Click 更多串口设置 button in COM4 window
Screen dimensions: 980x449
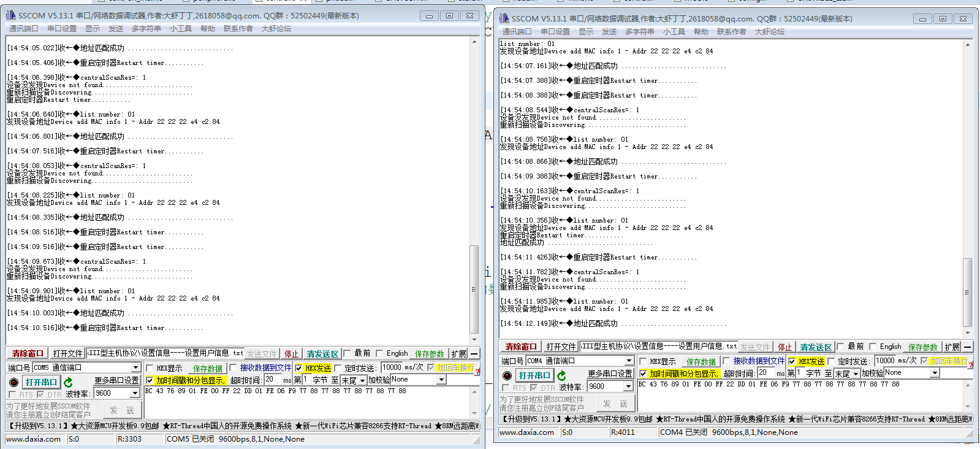610,374
